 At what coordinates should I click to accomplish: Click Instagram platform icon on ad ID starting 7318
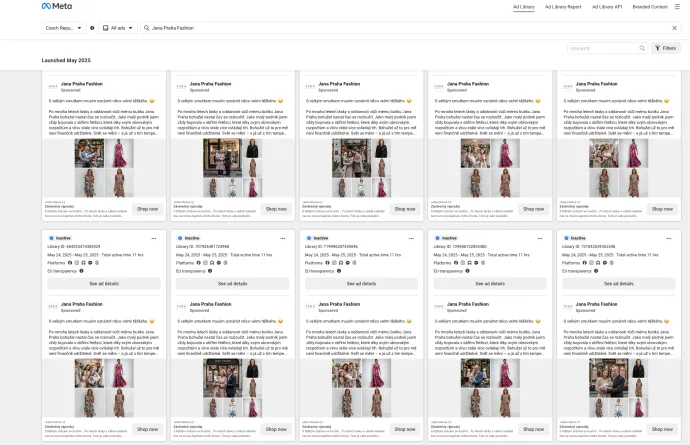tap(591, 263)
